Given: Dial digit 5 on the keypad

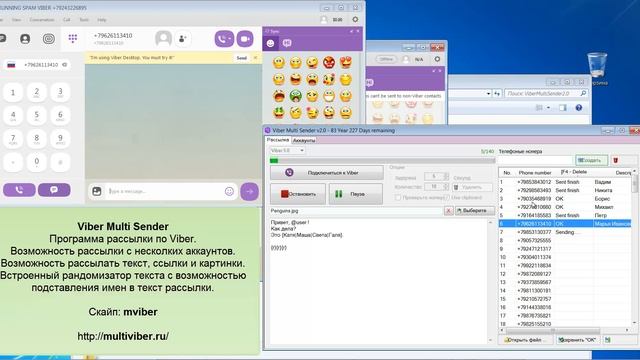Looking at the screenshot, I should coord(37,115).
